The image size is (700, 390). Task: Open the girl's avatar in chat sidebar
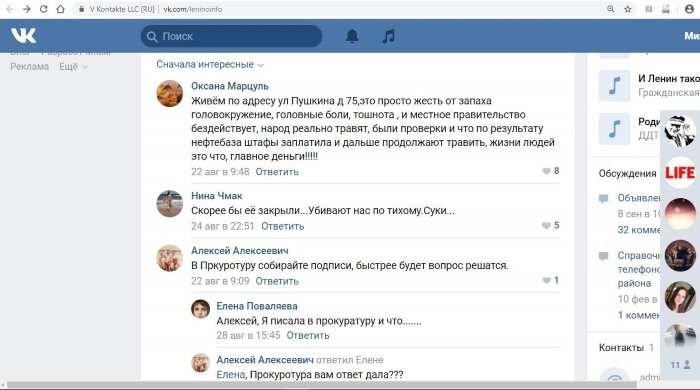(x=680, y=297)
